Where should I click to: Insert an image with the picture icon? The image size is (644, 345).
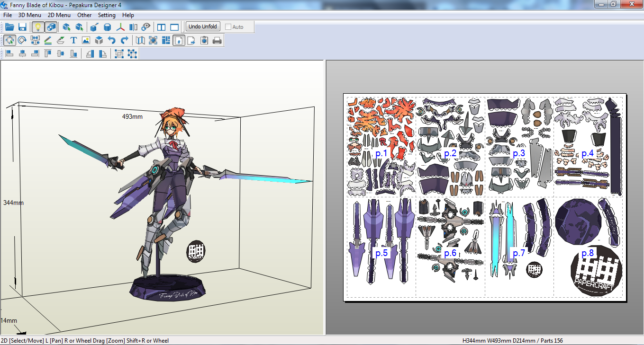point(86,40)
